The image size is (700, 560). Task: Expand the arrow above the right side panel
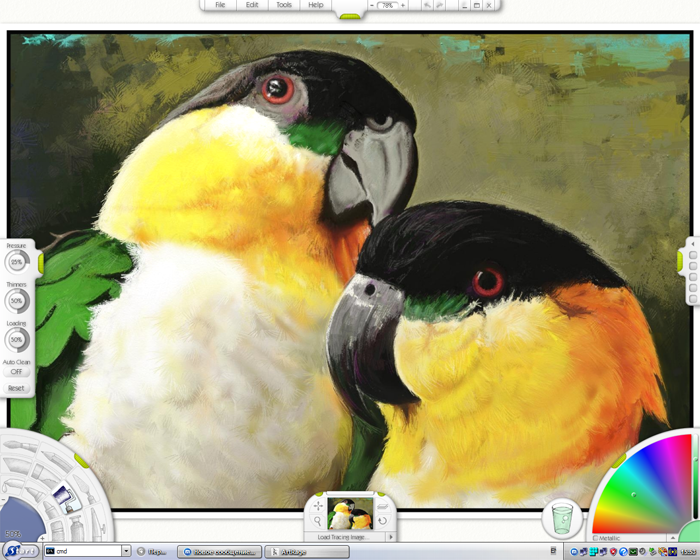tap(693, 244)
